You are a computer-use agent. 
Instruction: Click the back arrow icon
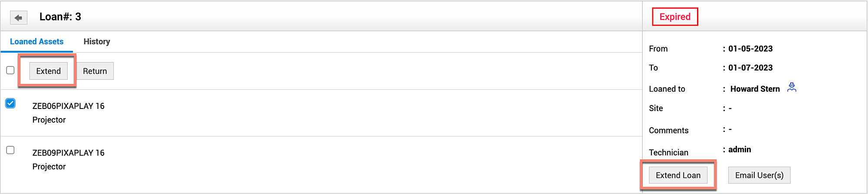coord(18,18)
